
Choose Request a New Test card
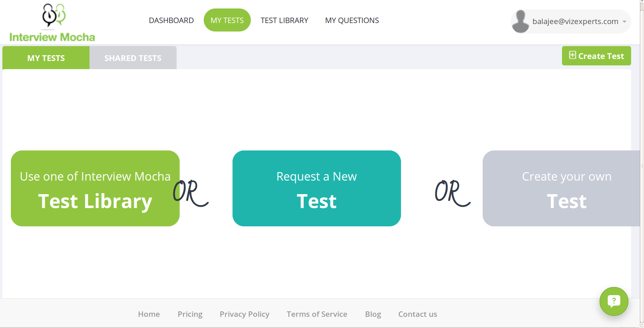point(317,188)
